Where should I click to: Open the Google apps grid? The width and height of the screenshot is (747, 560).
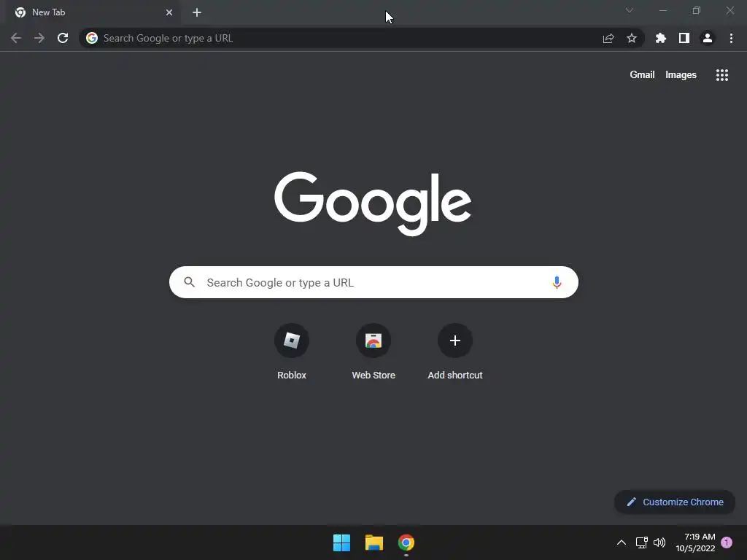[722, 75]
